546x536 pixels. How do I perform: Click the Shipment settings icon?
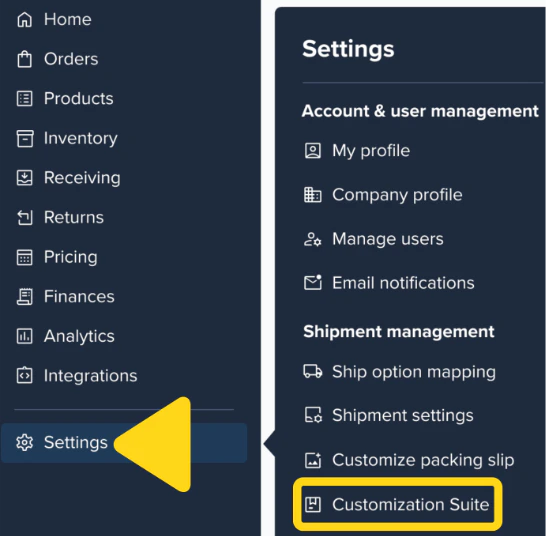(313, 415)
